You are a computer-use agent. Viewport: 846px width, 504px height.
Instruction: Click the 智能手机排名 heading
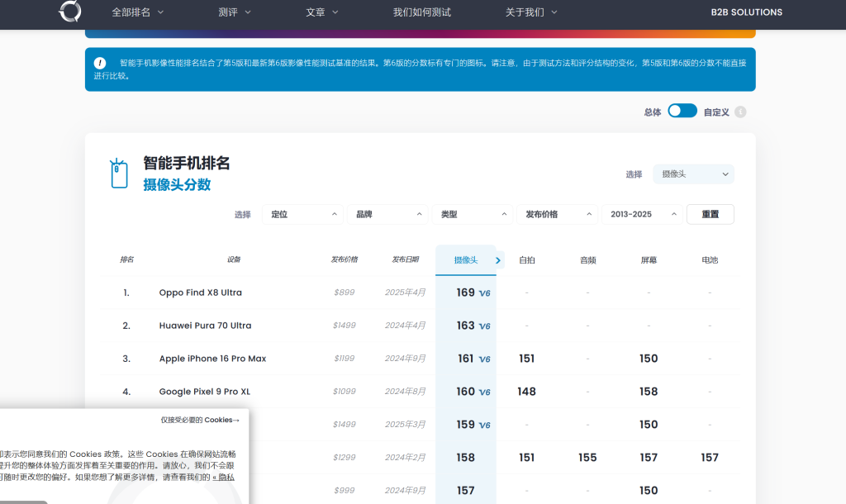187,163
